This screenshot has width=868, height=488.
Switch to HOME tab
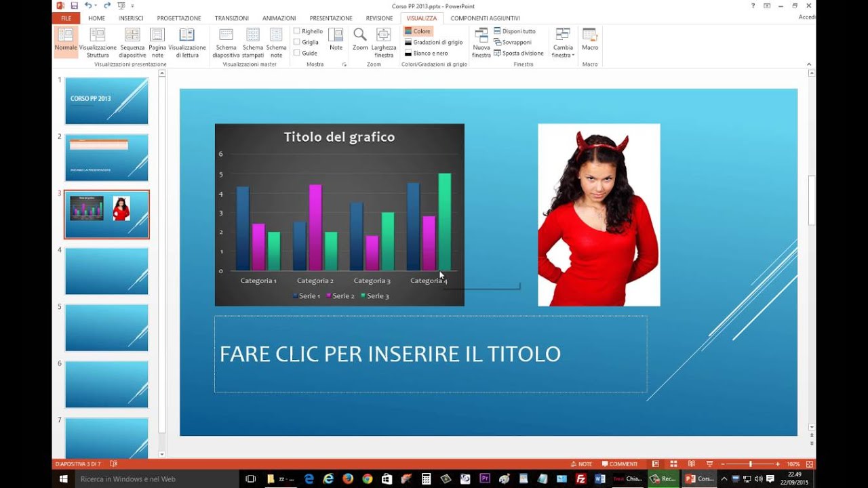tap(96, 18)
